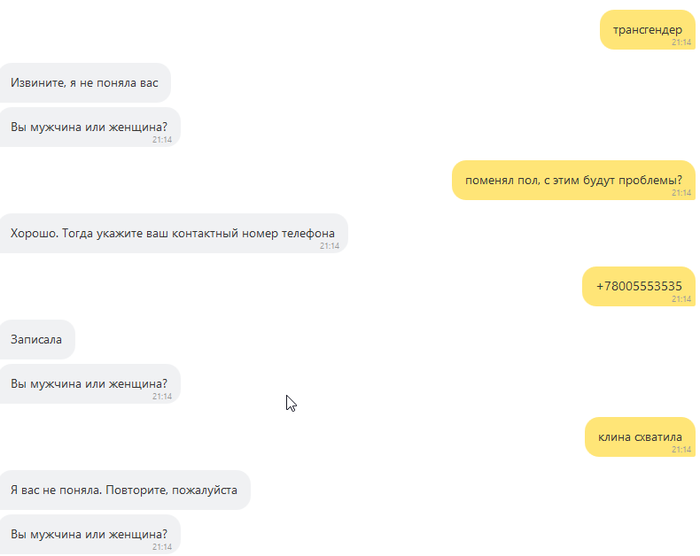Click the 21:14 timestamp under 'трансгендер'
700x556 pixels.
point(681,42)
